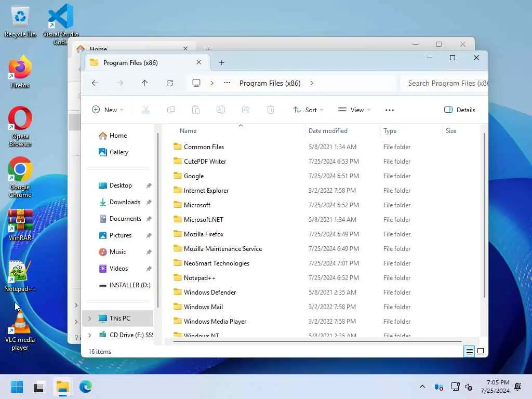Show hidden system tray icons
Image resolution: width=532 pixels, height=399 pixels.
coord(422,387)
